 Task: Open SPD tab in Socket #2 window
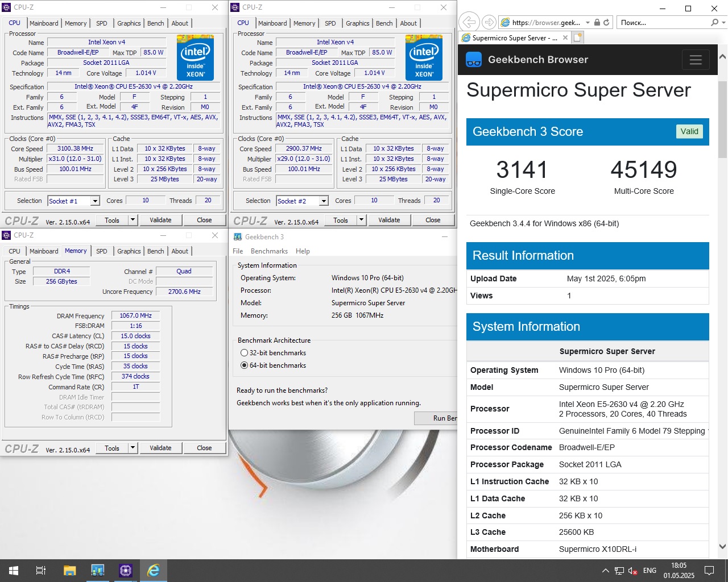330,23
